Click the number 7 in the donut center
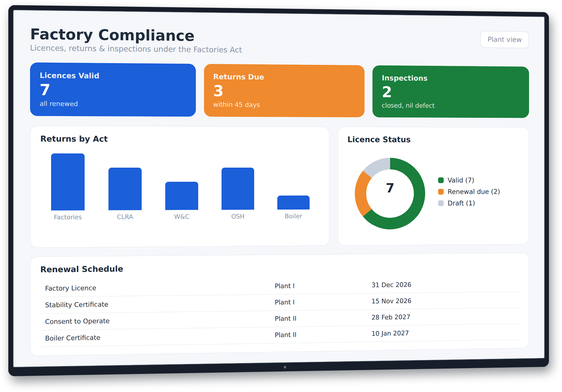 pos(390,188)
